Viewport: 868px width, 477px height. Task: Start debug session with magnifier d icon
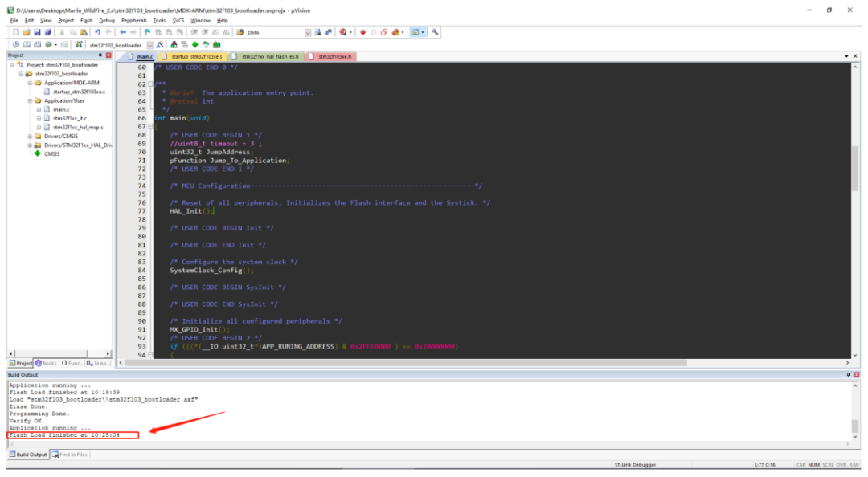[x=342, y=32]
